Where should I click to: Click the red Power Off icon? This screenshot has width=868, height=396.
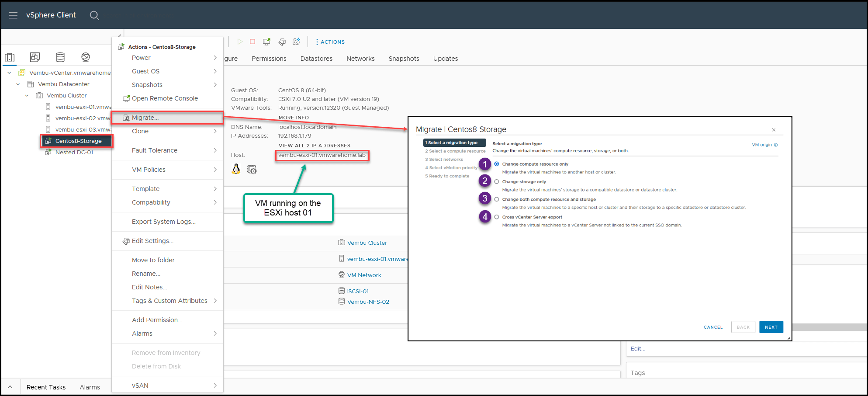252,42
